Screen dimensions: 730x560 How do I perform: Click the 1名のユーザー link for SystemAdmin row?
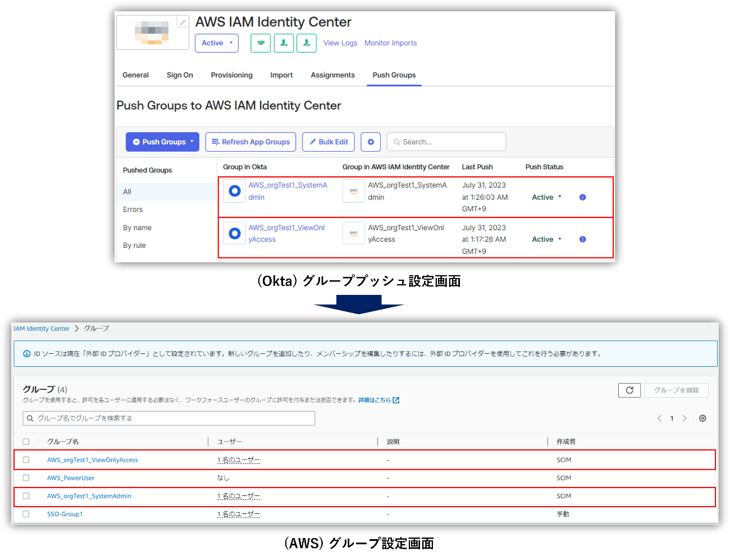pos(239,496)
